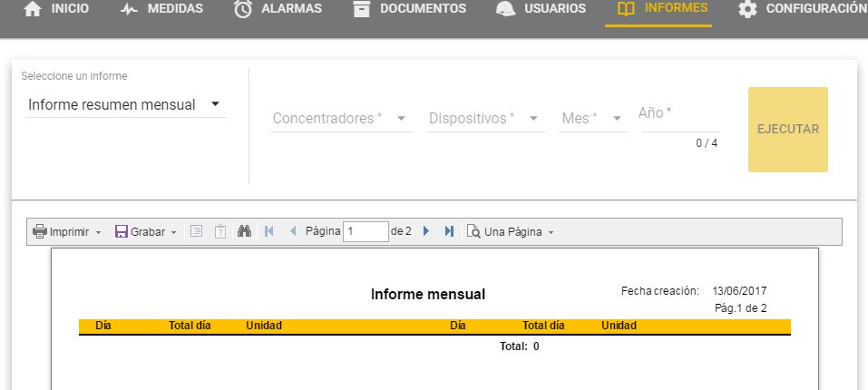Image resolution: width=868 pixels, height=390 pixels.
Task: Go to the ALARMAS section
Action: 291,9
